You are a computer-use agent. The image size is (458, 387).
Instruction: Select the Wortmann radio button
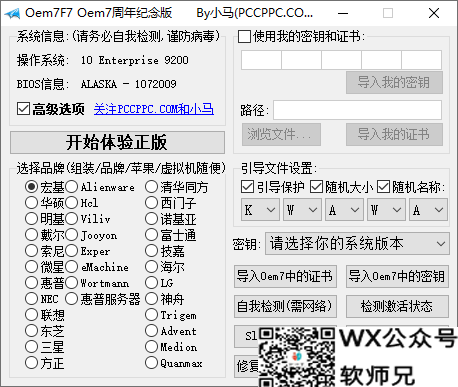72,283
